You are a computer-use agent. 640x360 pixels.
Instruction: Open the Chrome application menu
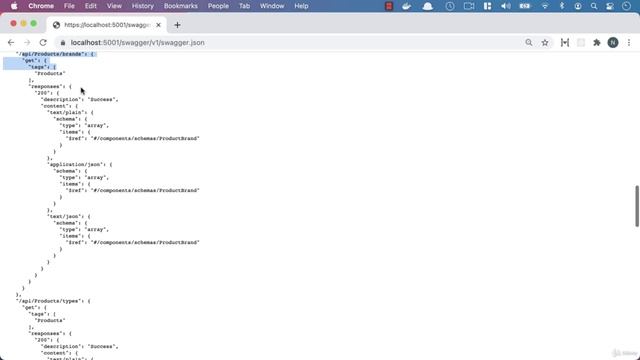tap(41, 6)
